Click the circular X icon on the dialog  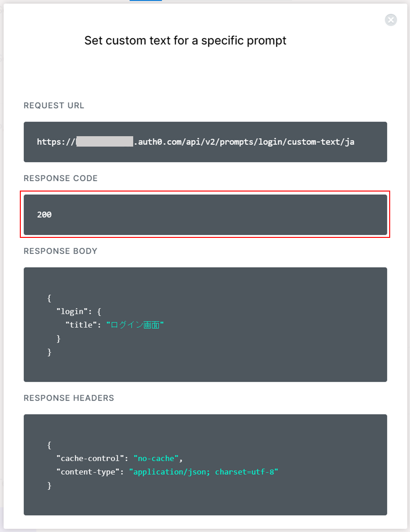(391, 20)
